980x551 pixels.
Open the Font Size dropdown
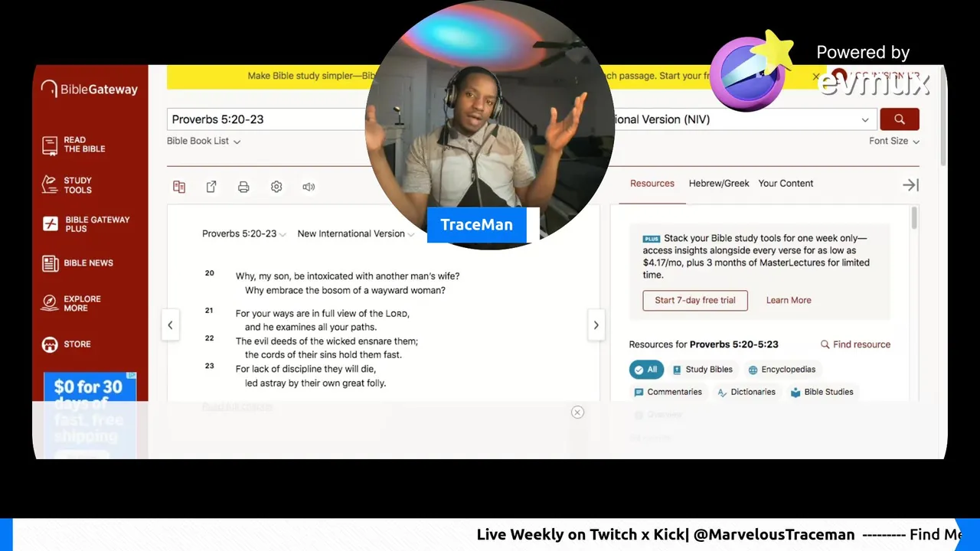tap(894, 141)
